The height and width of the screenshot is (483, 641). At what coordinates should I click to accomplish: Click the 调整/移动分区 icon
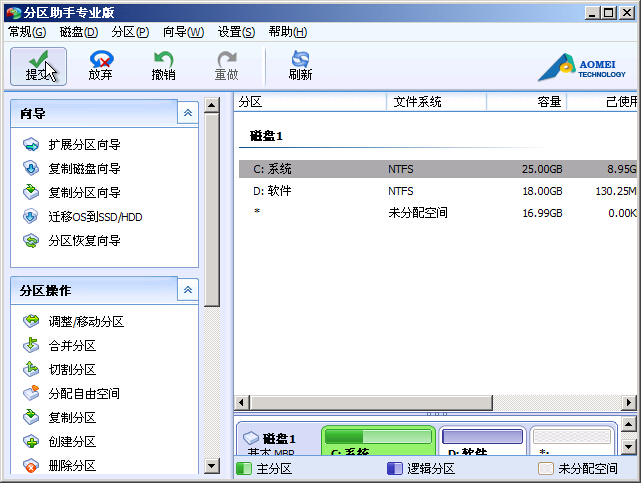31,322
